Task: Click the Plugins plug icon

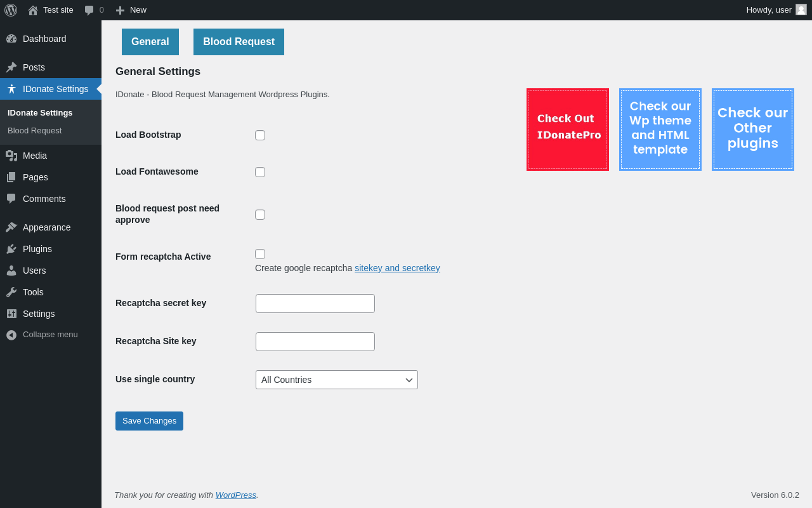Action: (x=11, y=249)
